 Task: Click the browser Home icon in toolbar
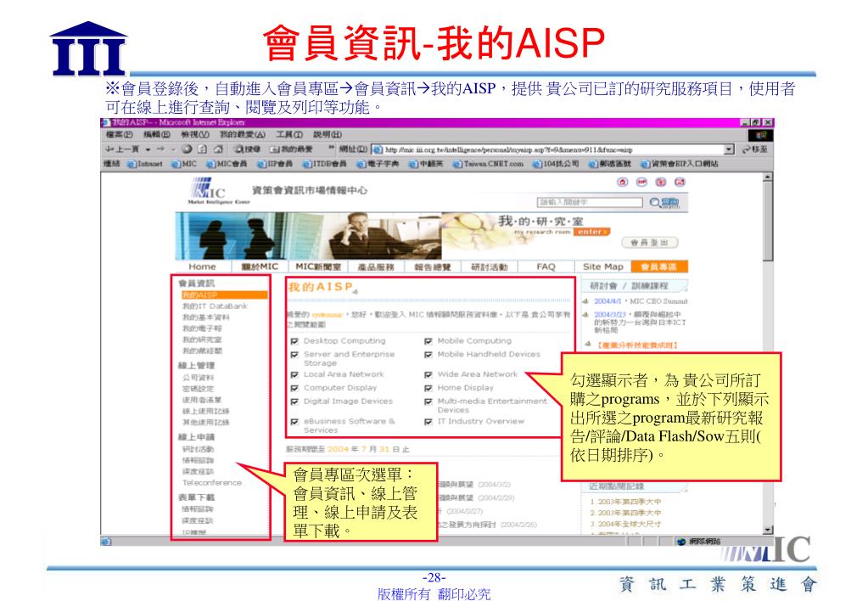click(x=218, y=149)
